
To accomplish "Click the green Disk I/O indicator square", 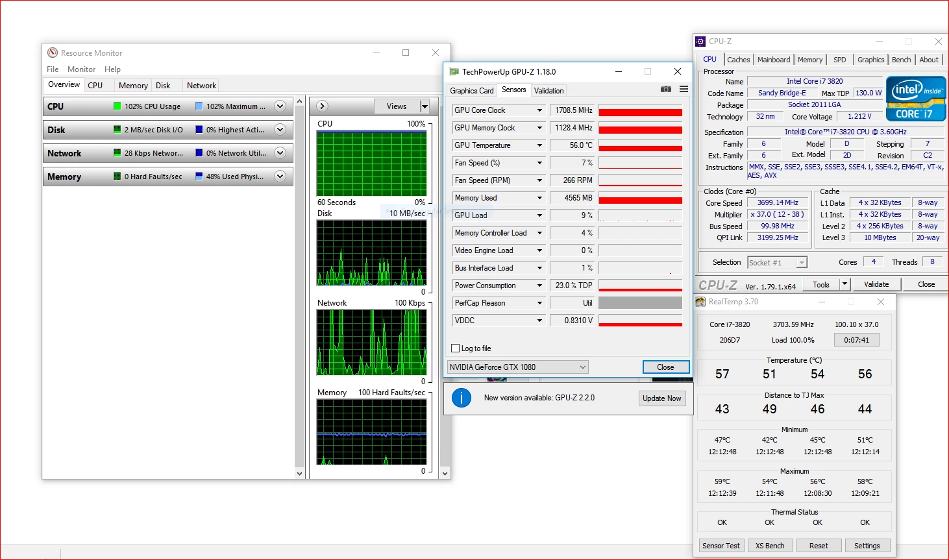I will coord(117,129).
